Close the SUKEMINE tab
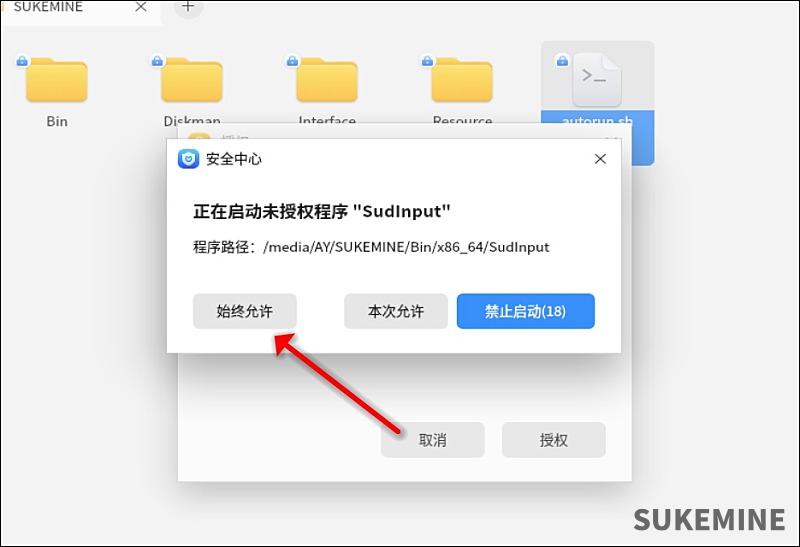The width and height of the screenshot is (800, 547). pyautogui.click(x=141, y=8)
